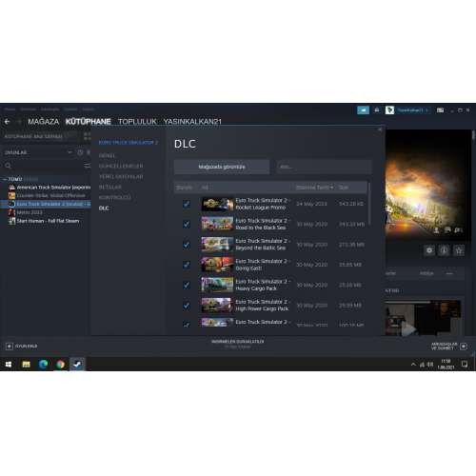The height and width of the screenshot is (476, 476).
Task: Launch Google Chrome from taskbar
Action: tap(60, 365)
